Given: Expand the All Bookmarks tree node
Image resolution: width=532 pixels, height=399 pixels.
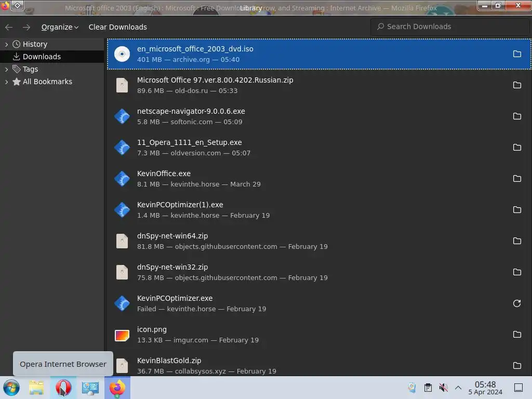Looking at the screenshot, I should pyautogui.click(x=6, y=82).
